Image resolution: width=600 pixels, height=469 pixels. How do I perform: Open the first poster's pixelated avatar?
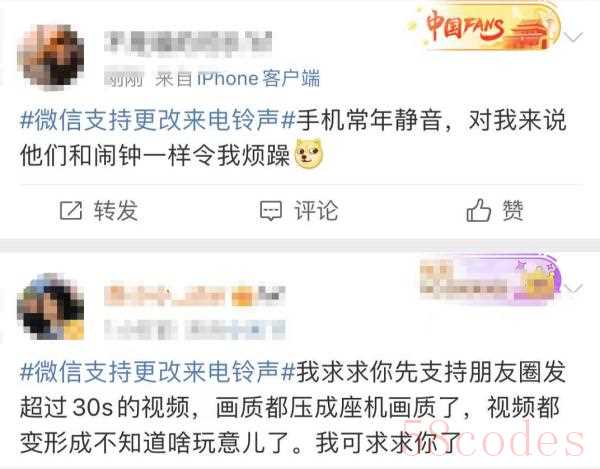click(51, 57)
